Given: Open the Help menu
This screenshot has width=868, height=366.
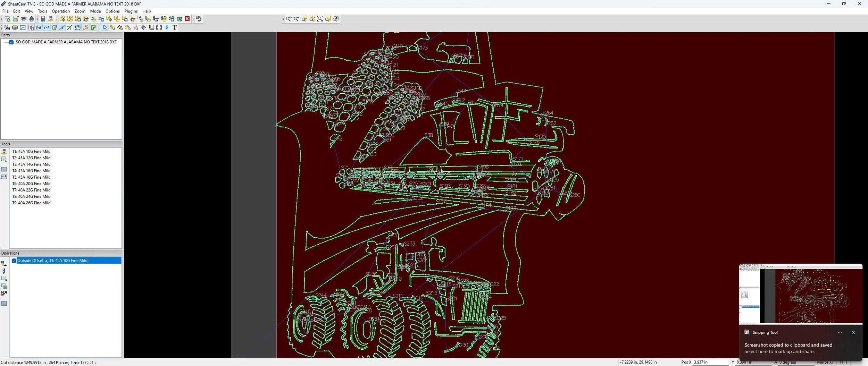Looking at the screenshot, I should coord(147,11).
